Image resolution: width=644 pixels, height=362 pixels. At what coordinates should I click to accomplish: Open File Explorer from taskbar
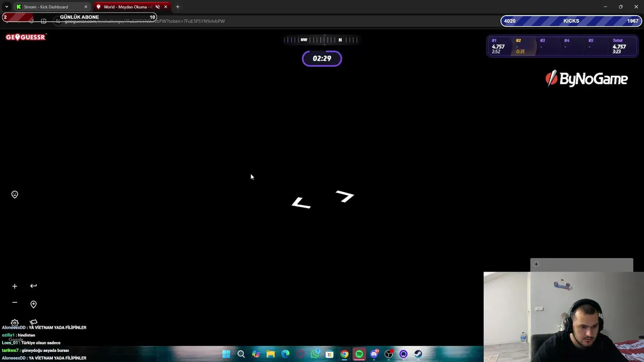click(271, 354)
